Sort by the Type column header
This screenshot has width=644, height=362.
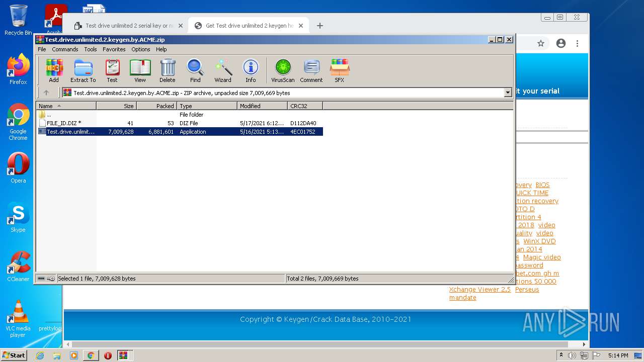coord(207,106)
